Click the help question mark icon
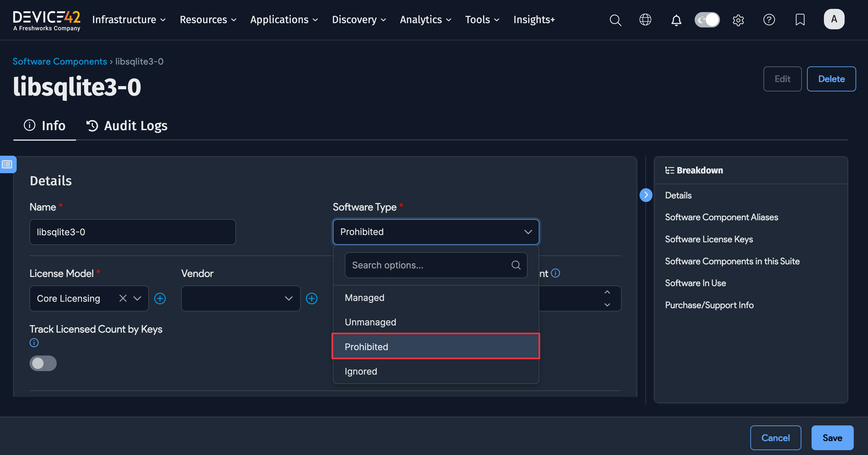The width and height of the screenshot is (868, 455). pos(769,20)
